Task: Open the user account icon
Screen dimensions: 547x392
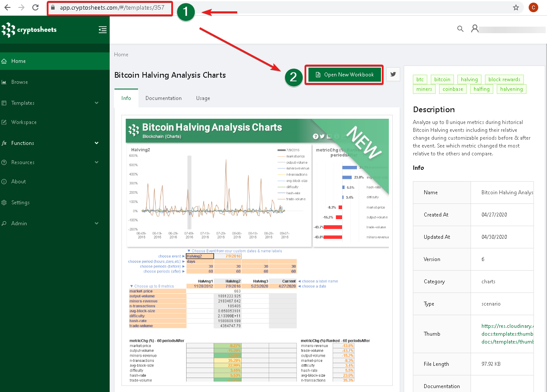Action: pos(474,29)
